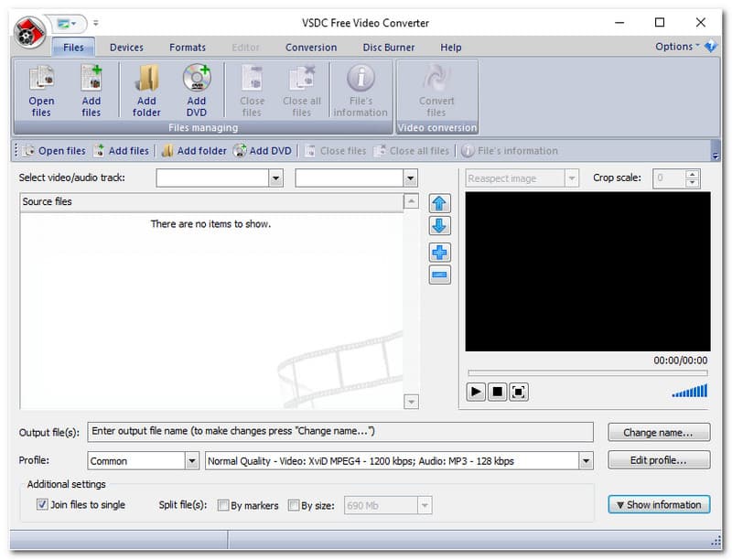Image resolution: width=732 pixels, height=560 pixels.
Task: Click the VSDC application logo button
Action: tap(29, 32)
